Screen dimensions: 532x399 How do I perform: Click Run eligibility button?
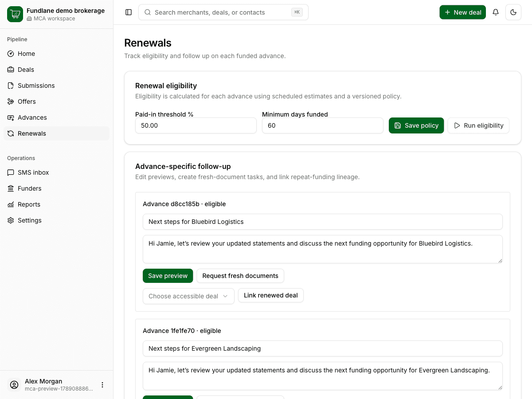point(478,125)
